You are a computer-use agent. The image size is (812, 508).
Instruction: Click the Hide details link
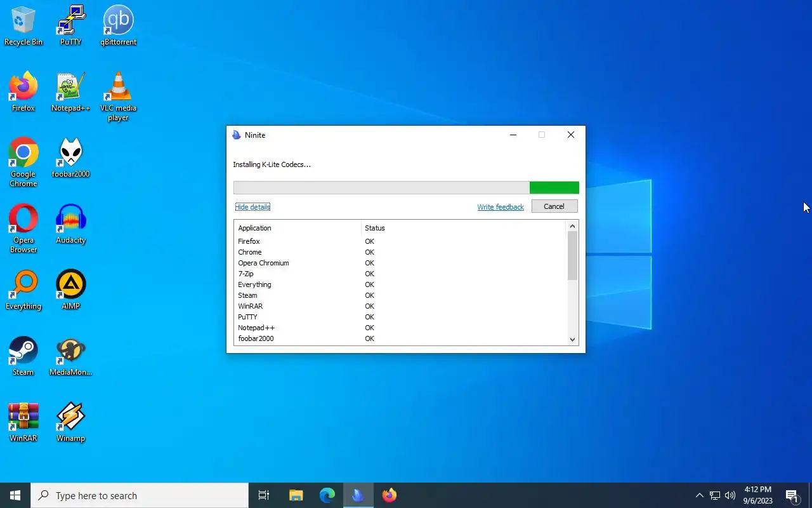click(x=252, y=207)
